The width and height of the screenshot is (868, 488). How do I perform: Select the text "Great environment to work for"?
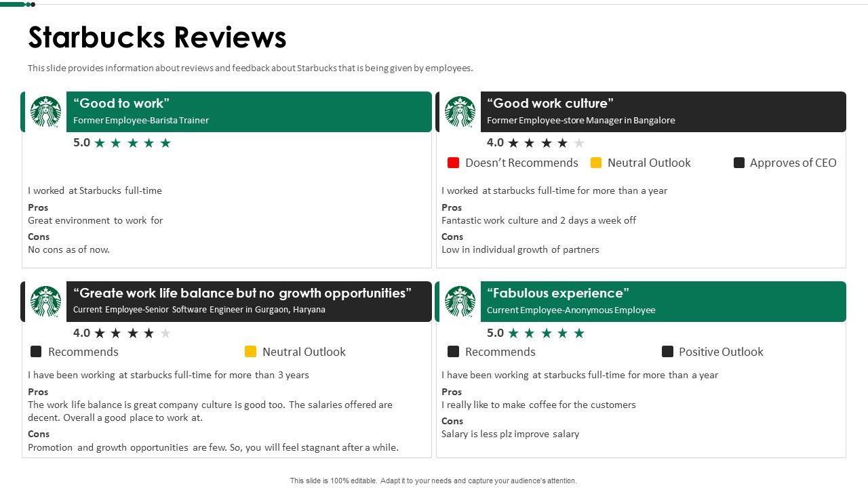tap(96, 220)
